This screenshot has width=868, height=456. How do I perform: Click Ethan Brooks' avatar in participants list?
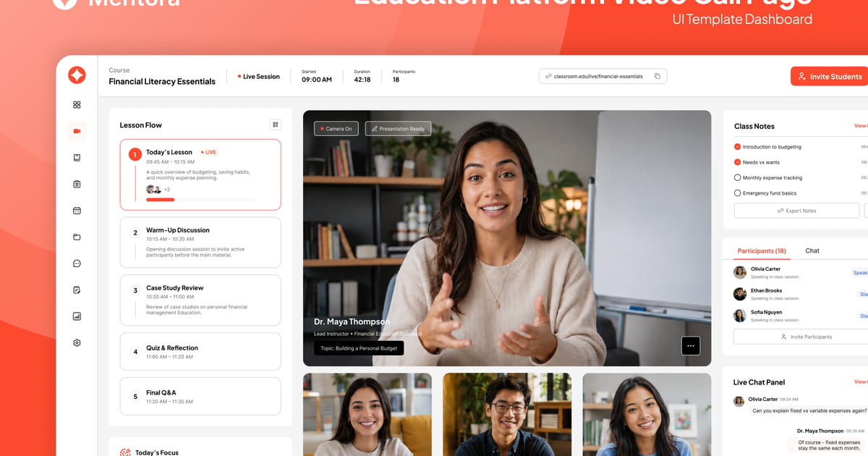click(740, 294)
